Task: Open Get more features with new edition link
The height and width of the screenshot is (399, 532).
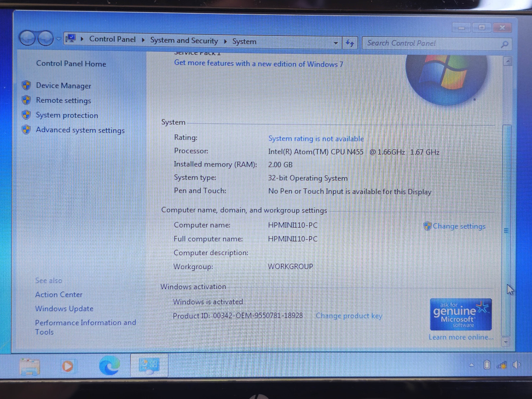Action: point(258,64)
